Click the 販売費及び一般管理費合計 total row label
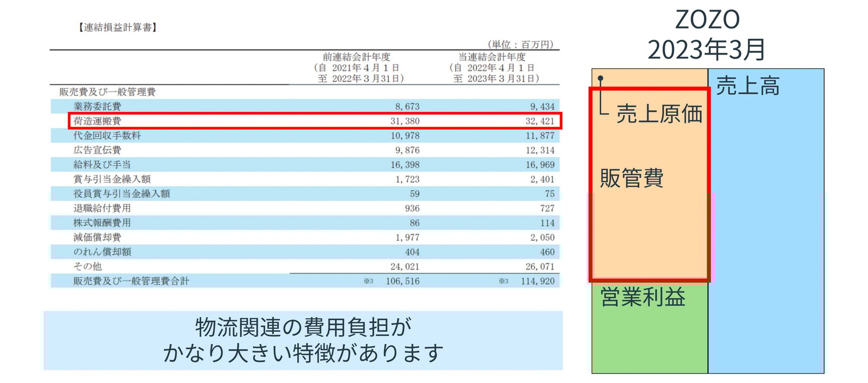This screenshot has height=383, width=868. click(x=131, y=281)
